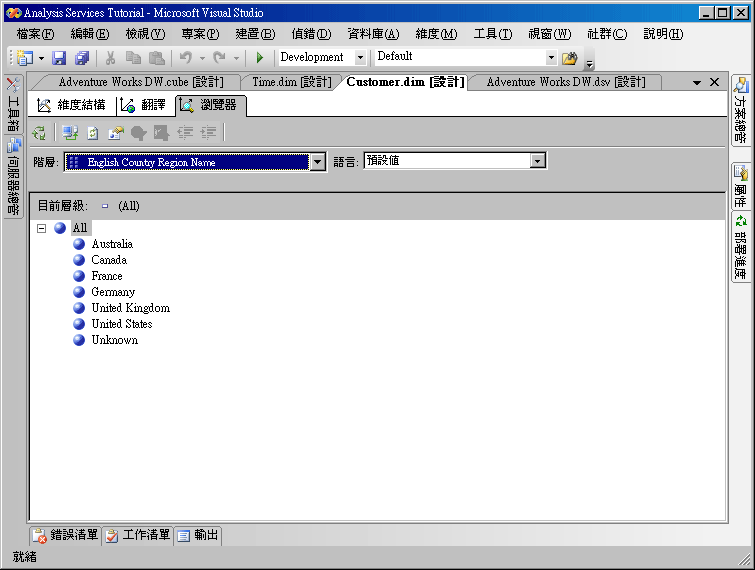755x570 pixels.
Task: Open the 專案(P) Project menu
Action: tap(200, 34)
